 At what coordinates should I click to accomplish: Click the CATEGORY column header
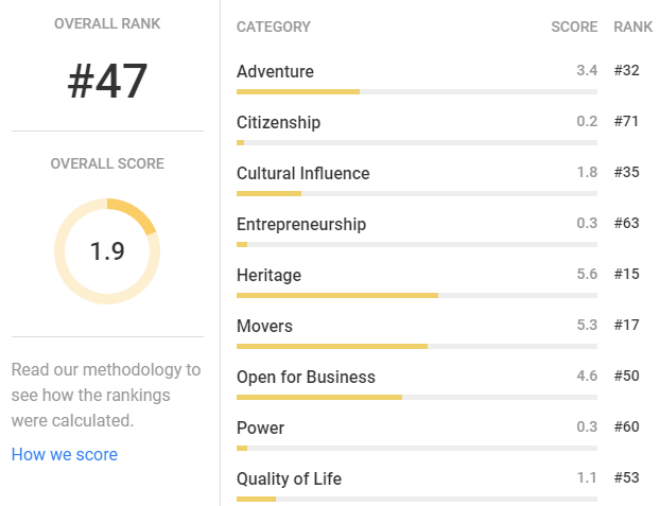coord(274,27)
